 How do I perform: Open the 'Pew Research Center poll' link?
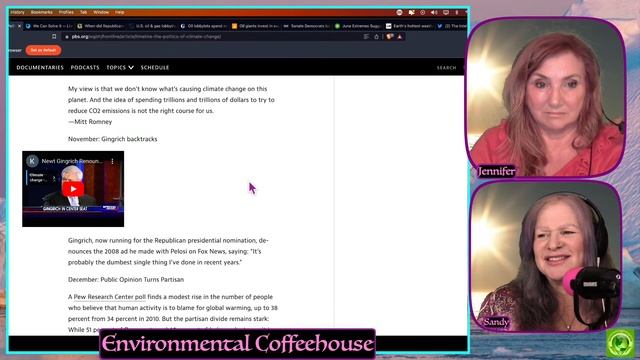click(109, 297)
